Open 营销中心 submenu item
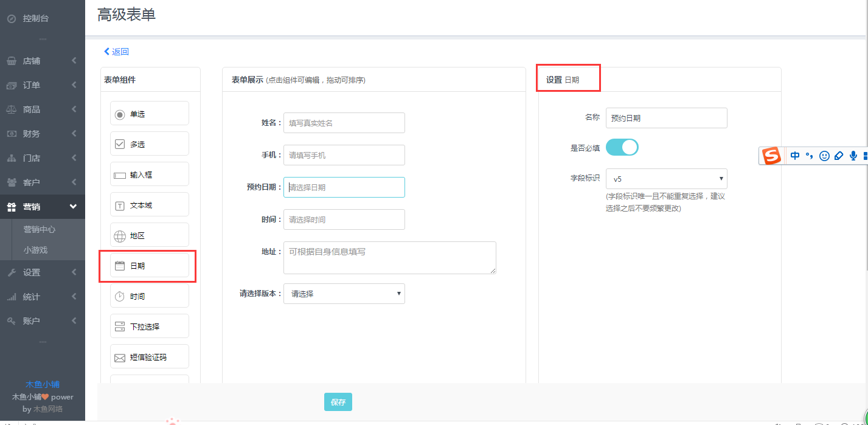868x425 pixels. pyautogui.click(x=40, y=229)
